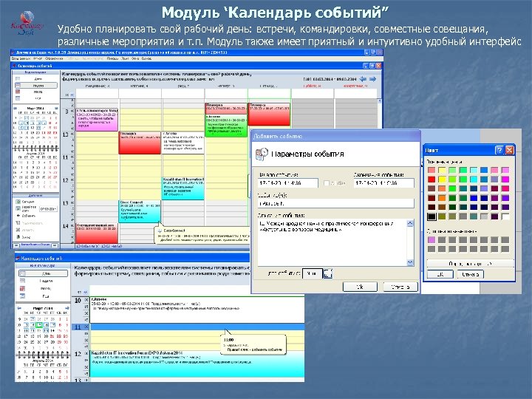The width and height of the screenshot is (532, 399).
Task: Go to previous month in lower mini calendar
Action: 19,308
